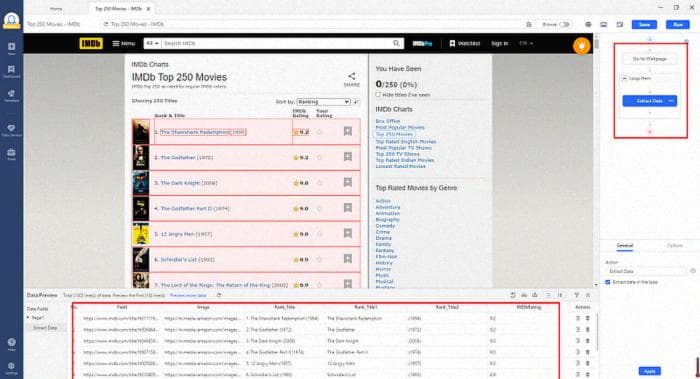Viewport: 700px width, 379px height.
Task: Open the IMDb hamburger Menu
Action: 124,43
